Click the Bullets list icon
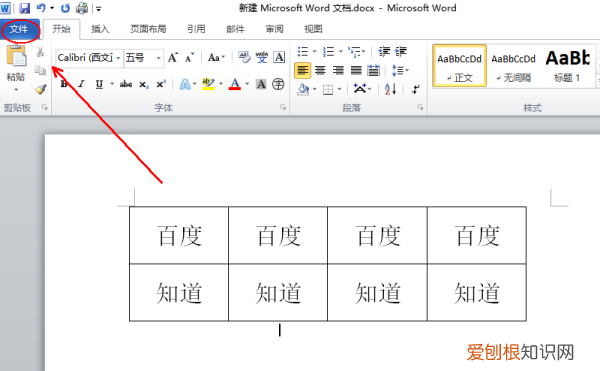The height and width of the screenshot is (371, 600). click(x=303, y=51)
